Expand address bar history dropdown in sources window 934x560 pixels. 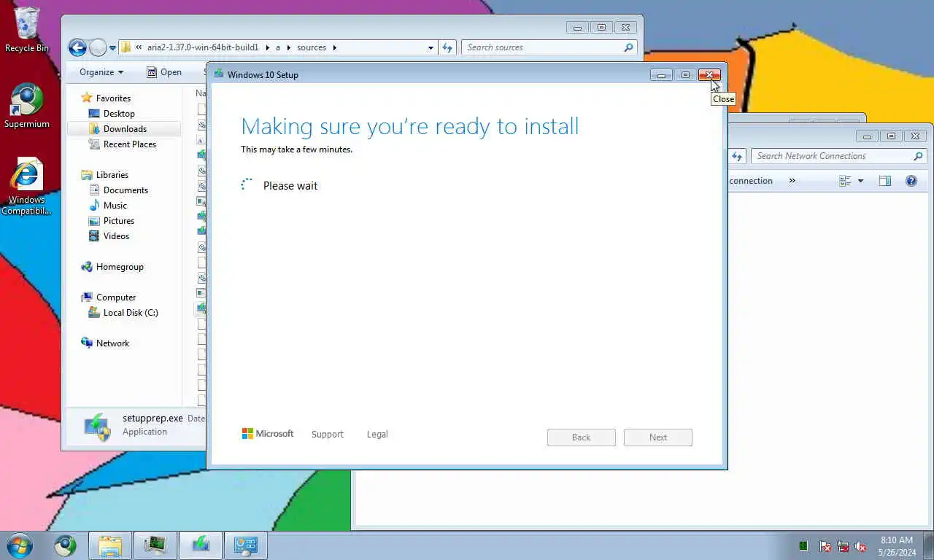coord(431,47)
